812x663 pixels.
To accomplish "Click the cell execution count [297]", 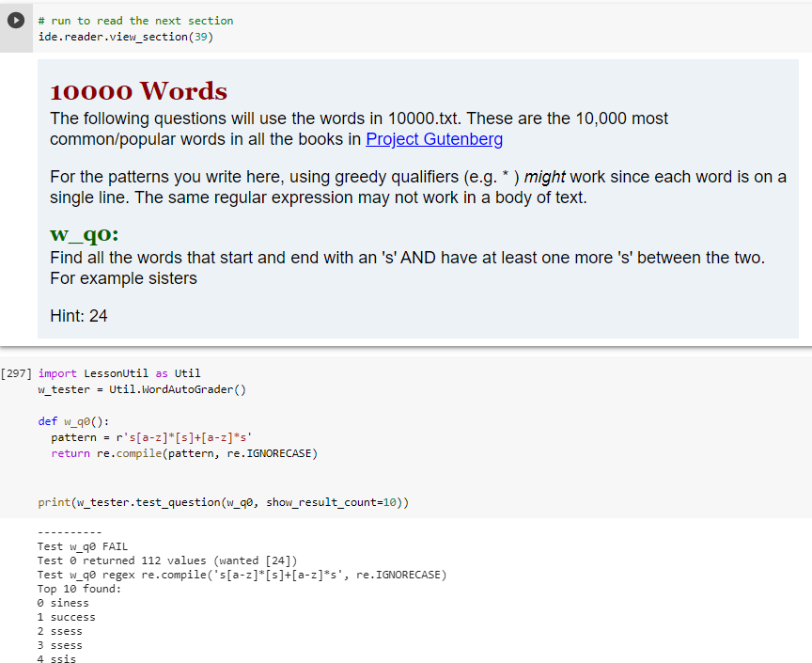I will point(16,372).
